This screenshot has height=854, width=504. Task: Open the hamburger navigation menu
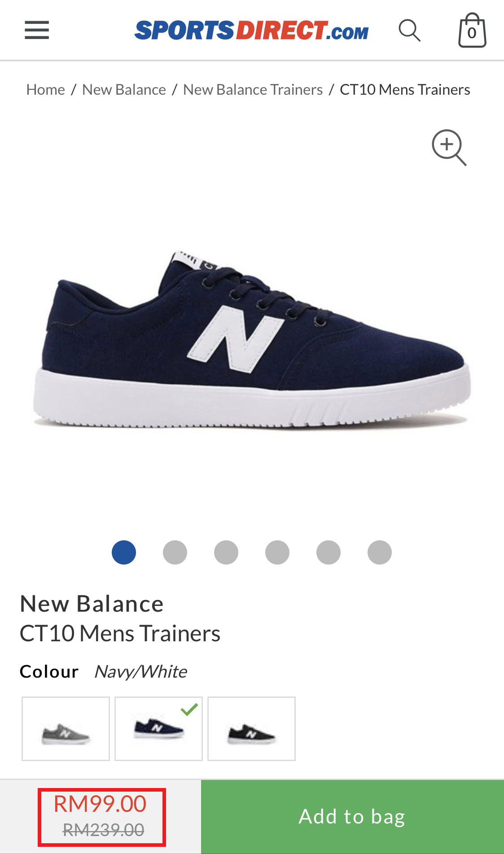coord(37,30)
